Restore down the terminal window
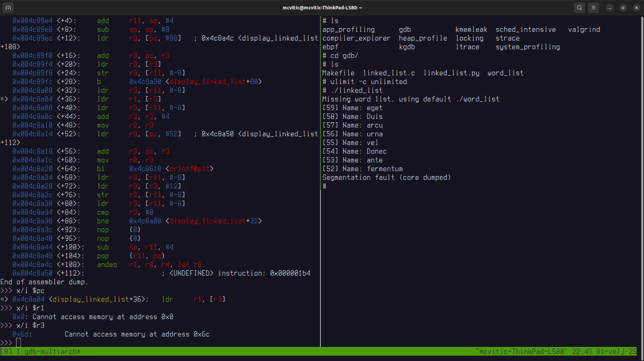Image resolution: width=644 pixels, height=361 pixels. [623, 8]
